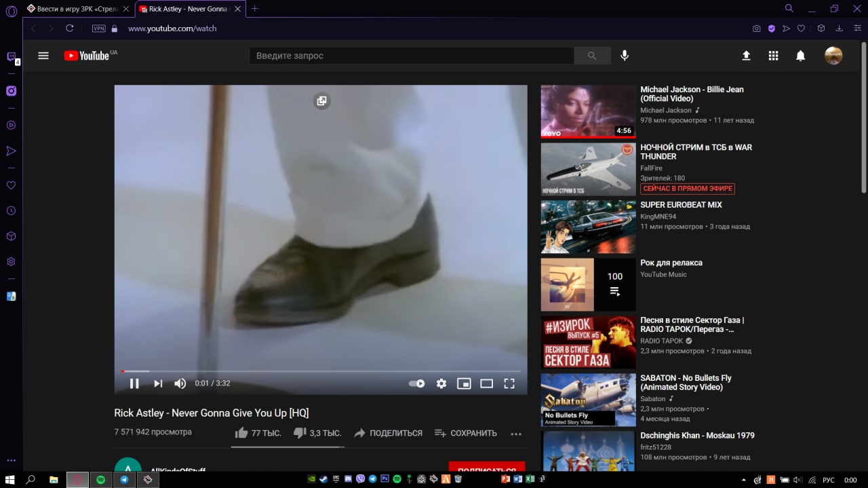The height and width of the screenshot is (488, 868).
Task: Open sidebar settings gear
Action: click(12, 262)
